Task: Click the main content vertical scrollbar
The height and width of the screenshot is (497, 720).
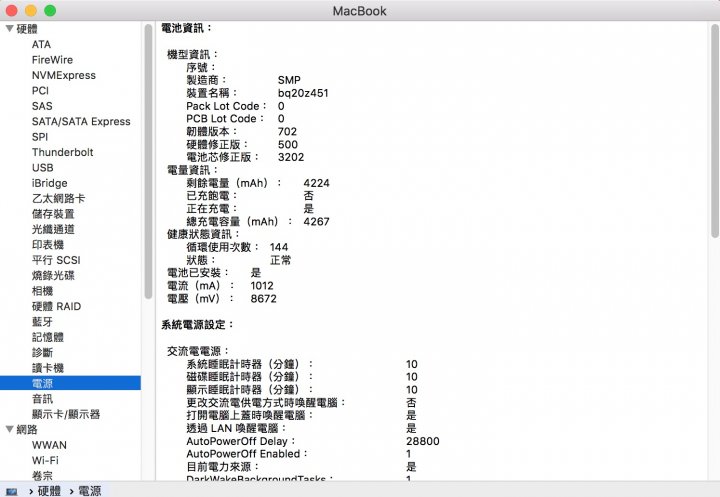Action: (714, 131)
